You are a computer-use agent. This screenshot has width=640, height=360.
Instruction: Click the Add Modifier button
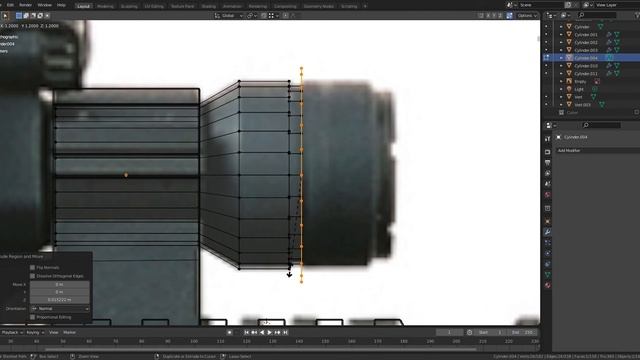click(x=598, y=151)
